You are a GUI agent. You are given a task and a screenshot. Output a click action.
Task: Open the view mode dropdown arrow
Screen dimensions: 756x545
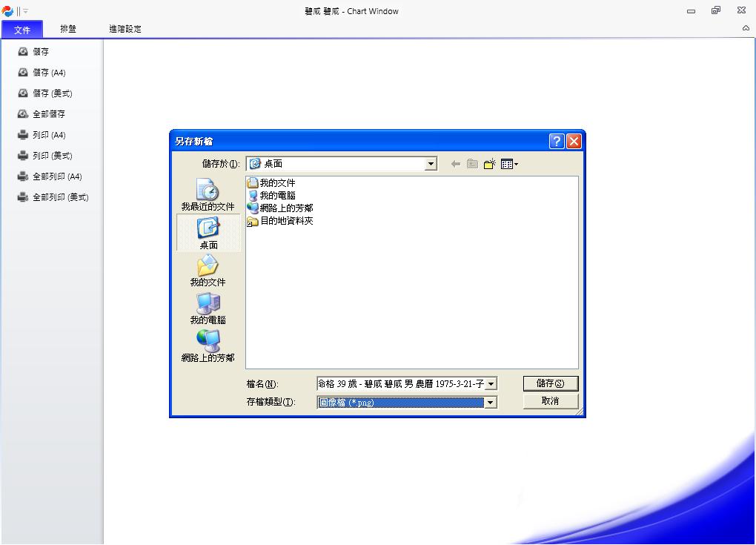(x=515, y=164)
